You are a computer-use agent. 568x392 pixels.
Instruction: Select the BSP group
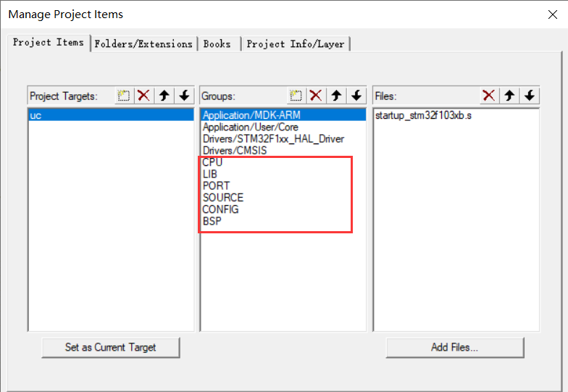(x=283, y=221)
